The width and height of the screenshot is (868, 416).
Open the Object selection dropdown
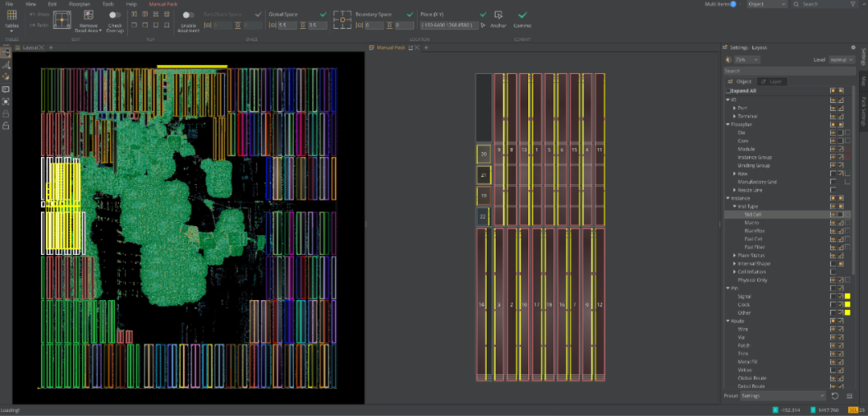(x=766, y=5)
